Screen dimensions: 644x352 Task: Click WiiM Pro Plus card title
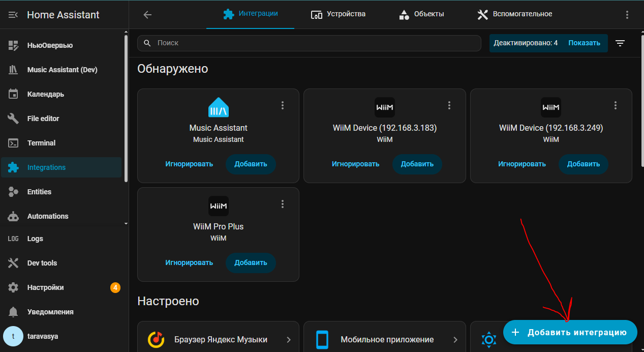click(x=219, y=227)
